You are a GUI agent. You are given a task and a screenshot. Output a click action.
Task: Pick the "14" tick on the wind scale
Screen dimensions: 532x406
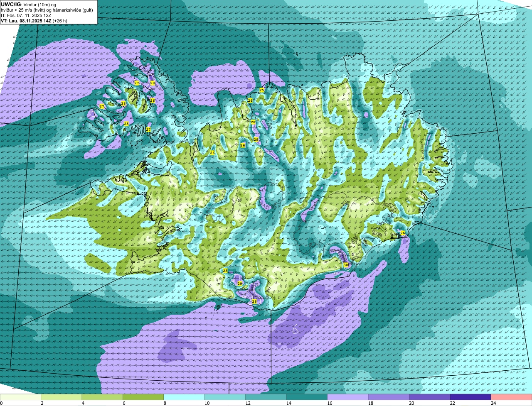[x=288, y=403]
